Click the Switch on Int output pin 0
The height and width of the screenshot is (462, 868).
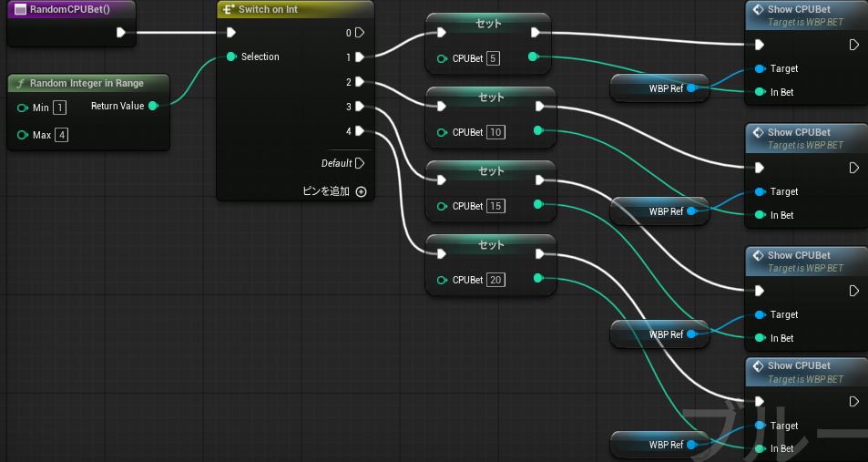(x=360, y=33)
